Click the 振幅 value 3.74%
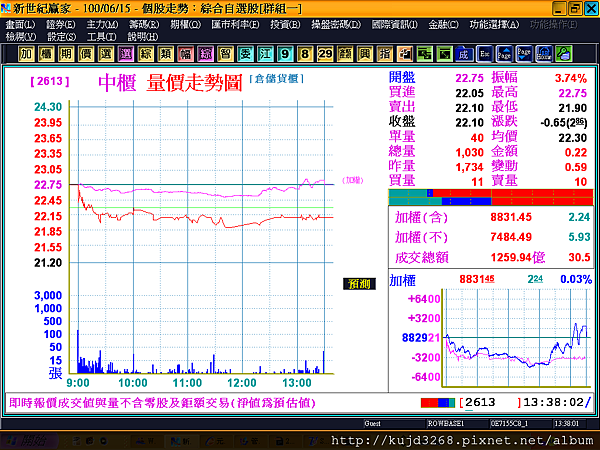This screenshot has width=600, height=450. point(571,78)
